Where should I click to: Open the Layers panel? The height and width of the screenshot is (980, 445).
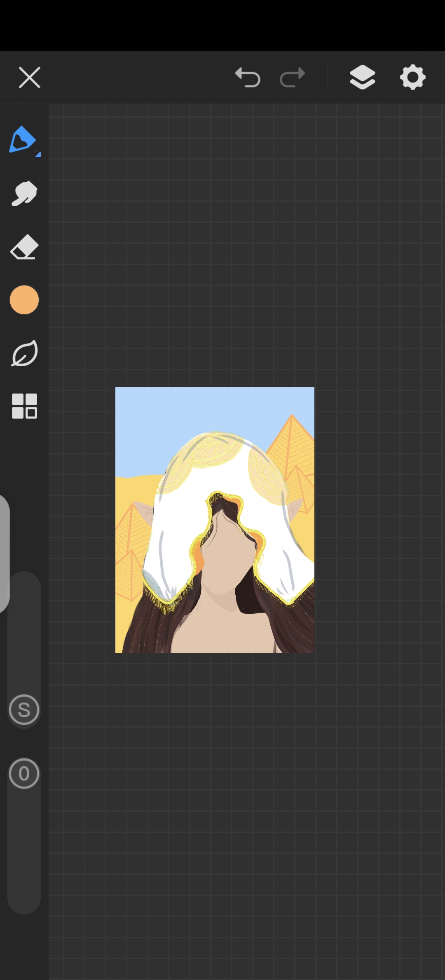(x=362, y=77)
